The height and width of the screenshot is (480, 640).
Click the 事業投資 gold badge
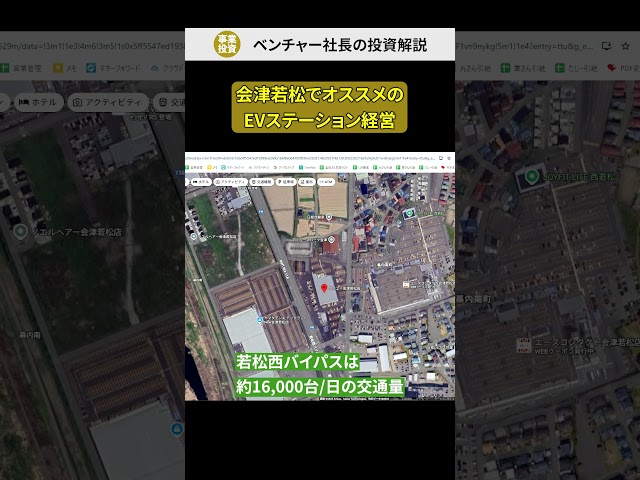tap(227, 44)
